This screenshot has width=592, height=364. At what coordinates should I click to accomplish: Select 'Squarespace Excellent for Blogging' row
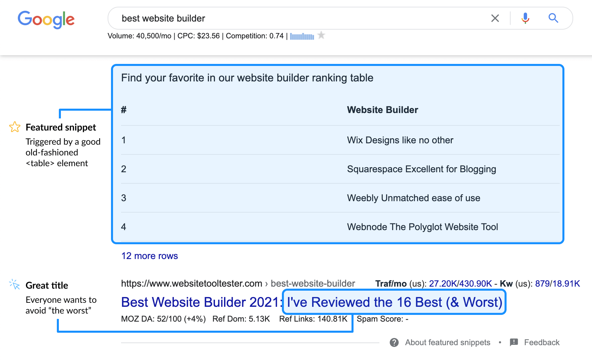pyautogui.click(x=340, y=169)
